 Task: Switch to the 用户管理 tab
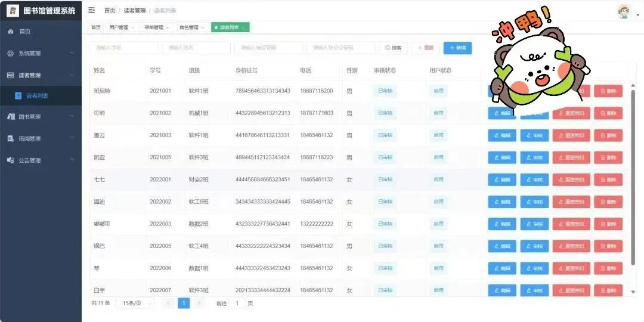(x=121, y=27)
